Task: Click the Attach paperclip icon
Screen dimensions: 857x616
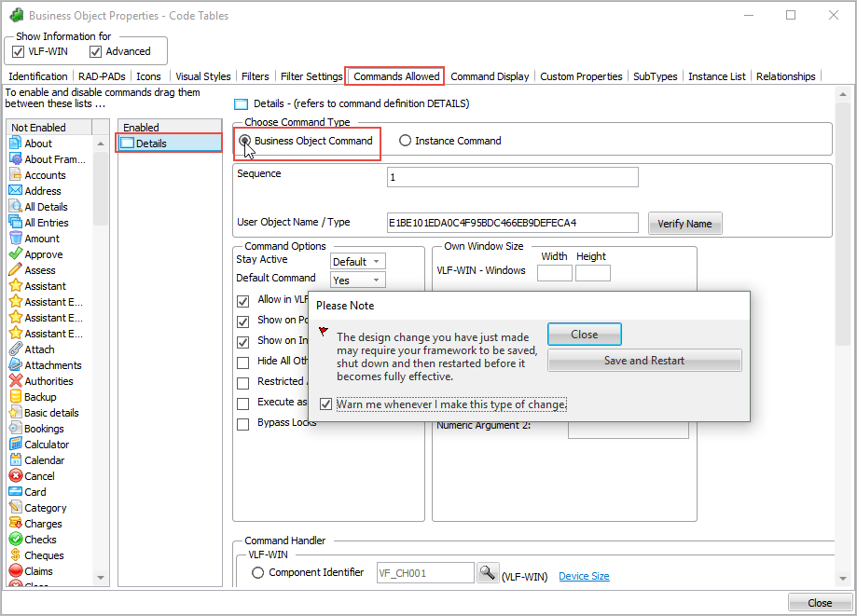Action: tap(15, 349)
